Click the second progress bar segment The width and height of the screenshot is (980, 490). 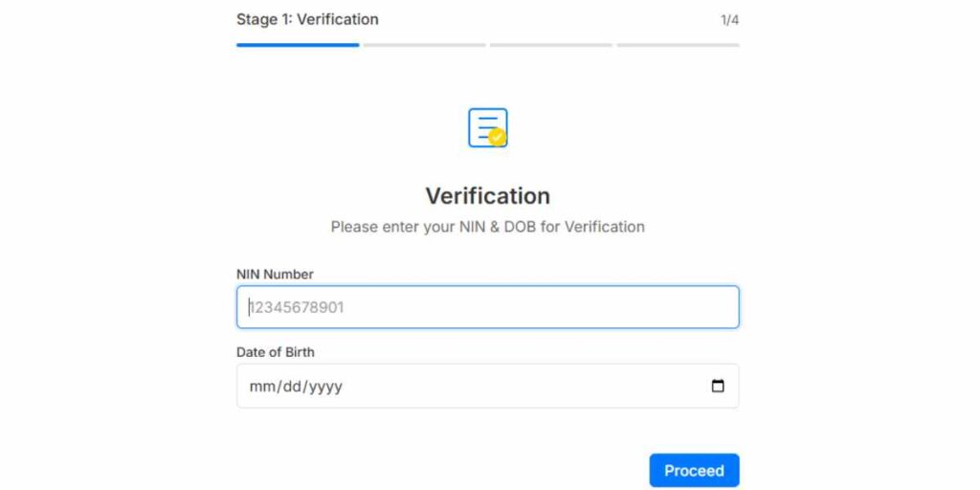424,45
